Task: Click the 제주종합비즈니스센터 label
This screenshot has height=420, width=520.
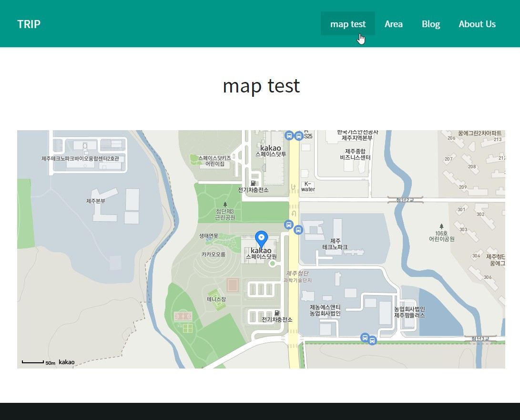Action: [x=355, y=154]
